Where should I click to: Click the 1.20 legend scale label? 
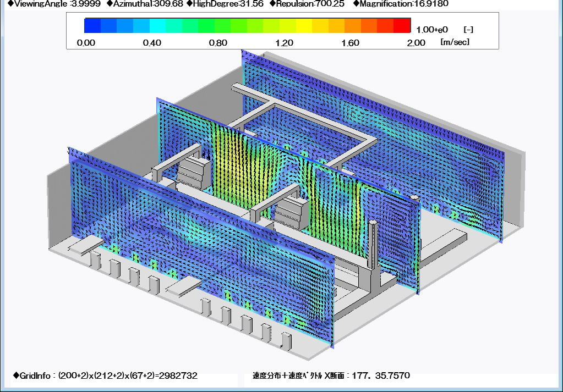pyautogui.click(x=284, y=43)
